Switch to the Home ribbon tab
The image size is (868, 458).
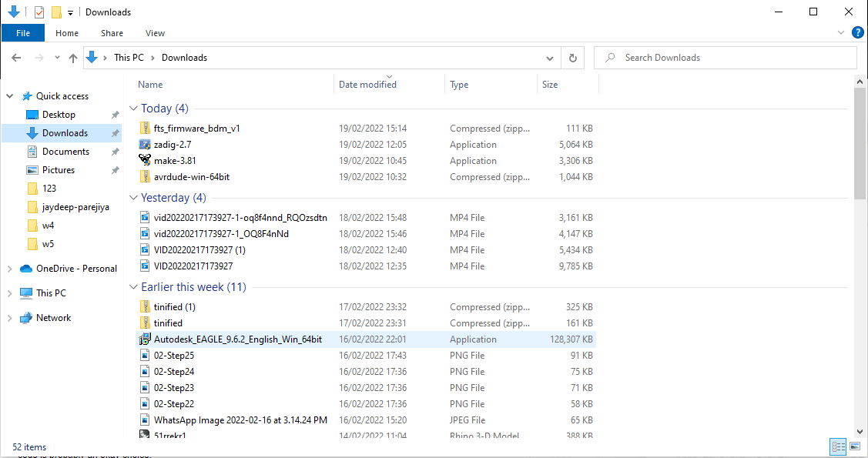tap(67, 33)
